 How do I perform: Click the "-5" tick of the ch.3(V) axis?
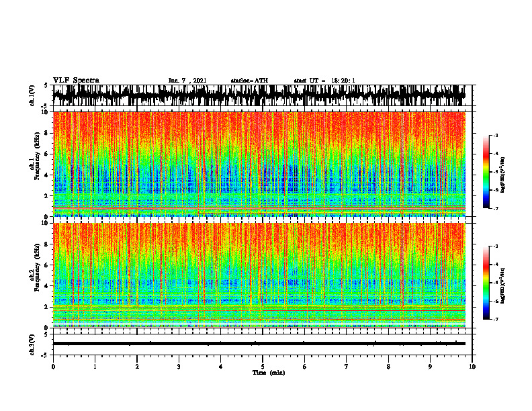(46, 355)
